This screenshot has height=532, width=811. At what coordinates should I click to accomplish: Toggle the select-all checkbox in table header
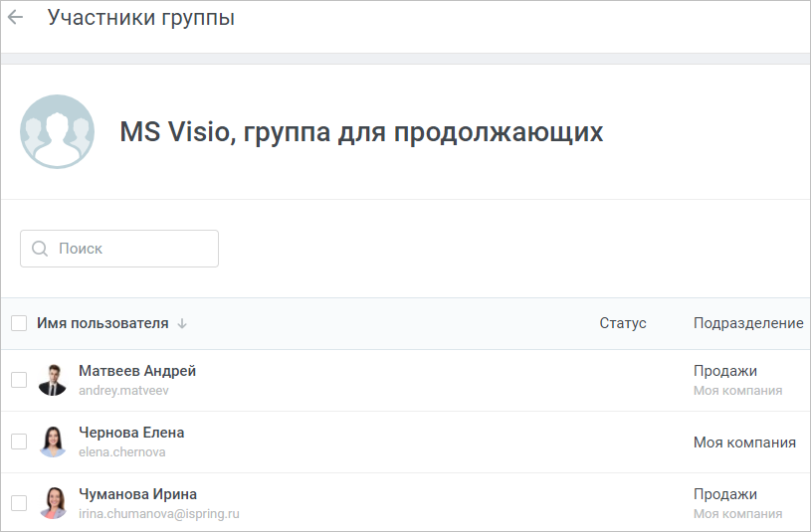coord(19,323)
